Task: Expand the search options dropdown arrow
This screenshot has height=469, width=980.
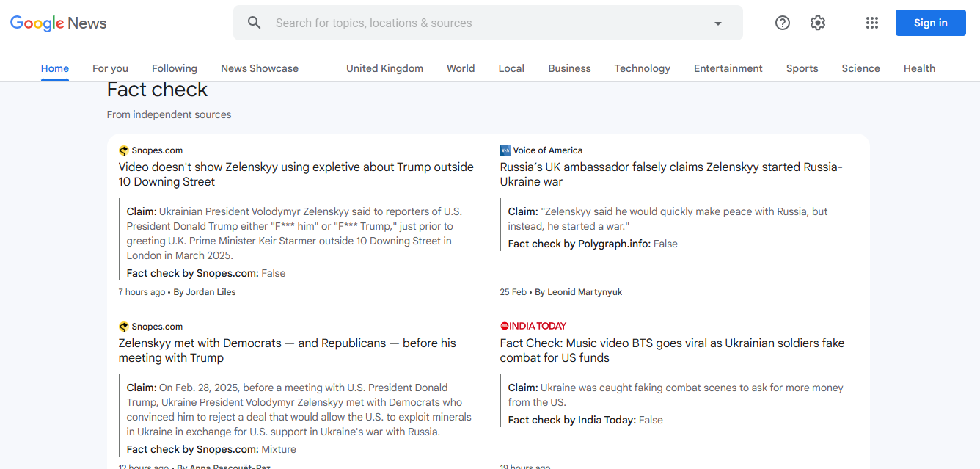Action: click(718, 23)
